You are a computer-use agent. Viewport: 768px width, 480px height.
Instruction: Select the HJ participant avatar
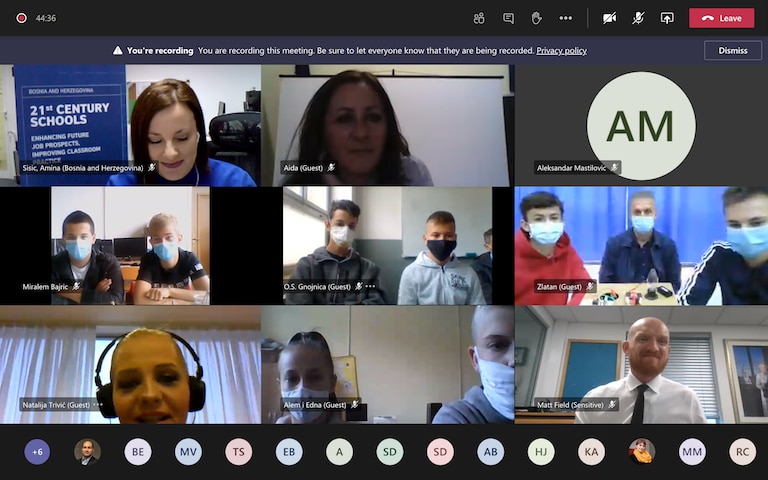541,452
